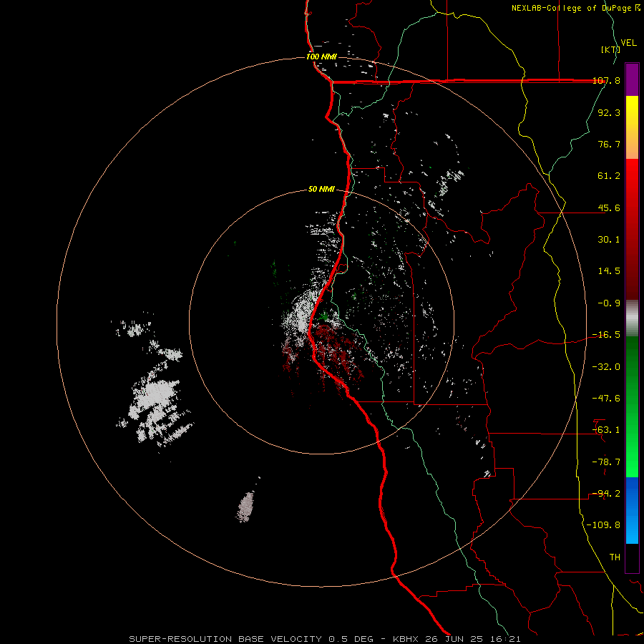Click the -63.1 value on velocity scale
Screen dimensions: 644x644
coord(606,430)
